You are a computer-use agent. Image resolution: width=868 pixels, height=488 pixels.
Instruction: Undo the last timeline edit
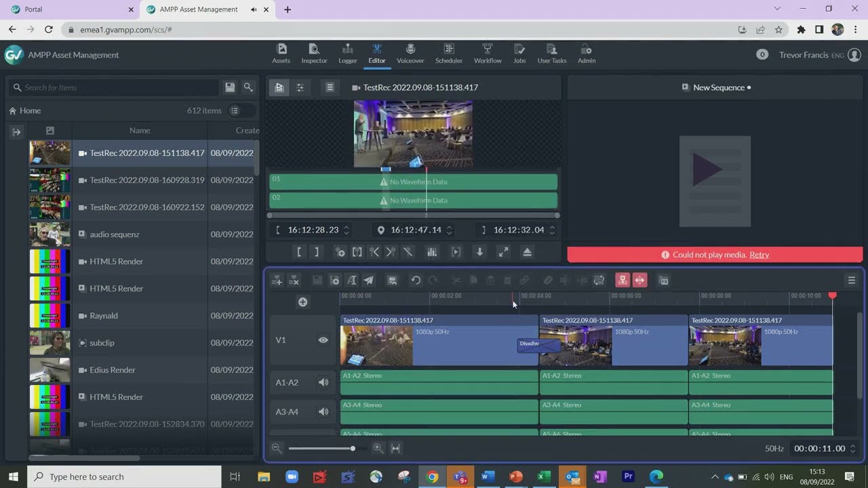coord(416,280)
